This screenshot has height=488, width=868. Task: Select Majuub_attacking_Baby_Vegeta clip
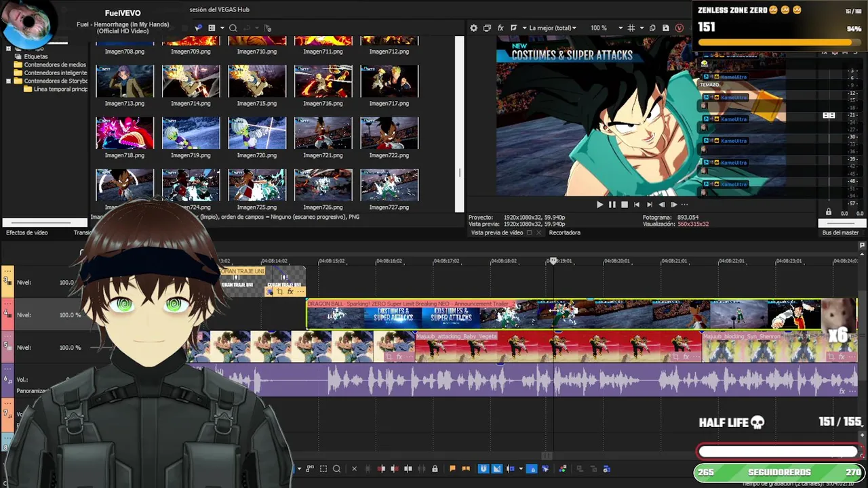[558, 348]
